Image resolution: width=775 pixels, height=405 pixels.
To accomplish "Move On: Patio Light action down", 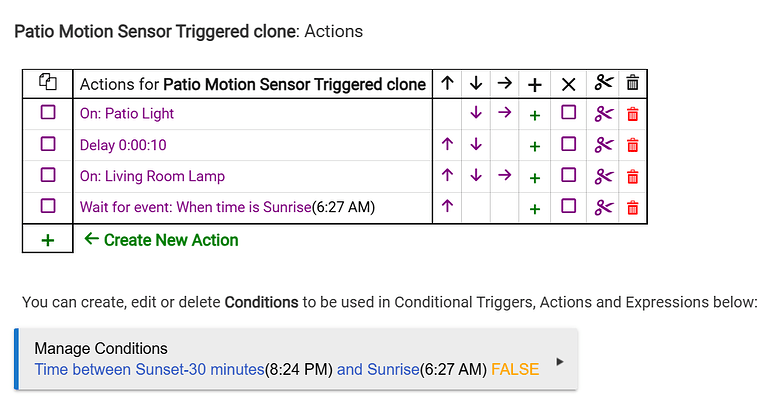I will tap(476, 114).
